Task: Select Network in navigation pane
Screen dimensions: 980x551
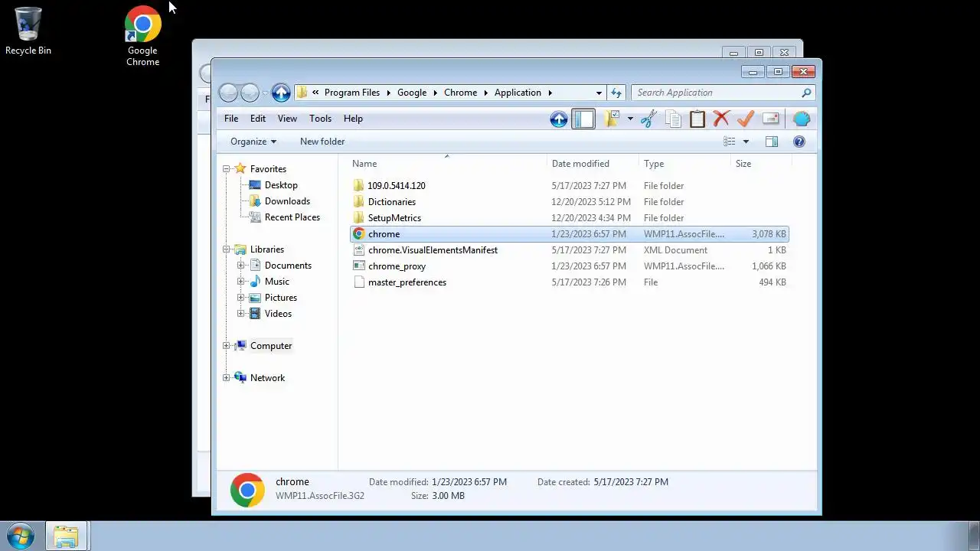Action: tap(267, 378)
